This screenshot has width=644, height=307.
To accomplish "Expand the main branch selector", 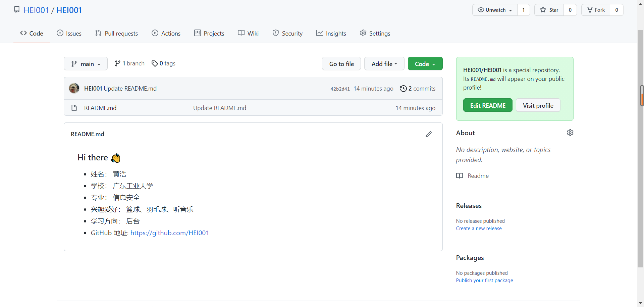I will [86, 64].
